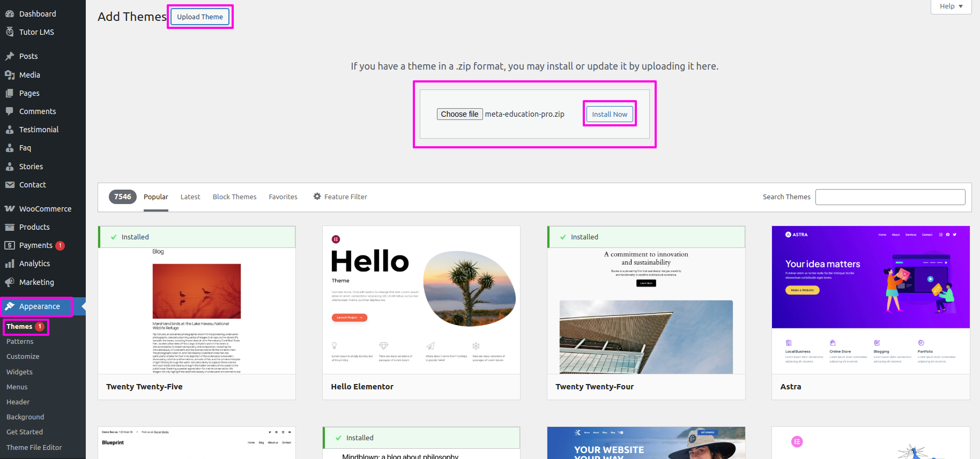Image resolution: width=980 pixels, height=459 pixels.
Task: Click the Marketing megaphone icon
Action: pos(10,282)
